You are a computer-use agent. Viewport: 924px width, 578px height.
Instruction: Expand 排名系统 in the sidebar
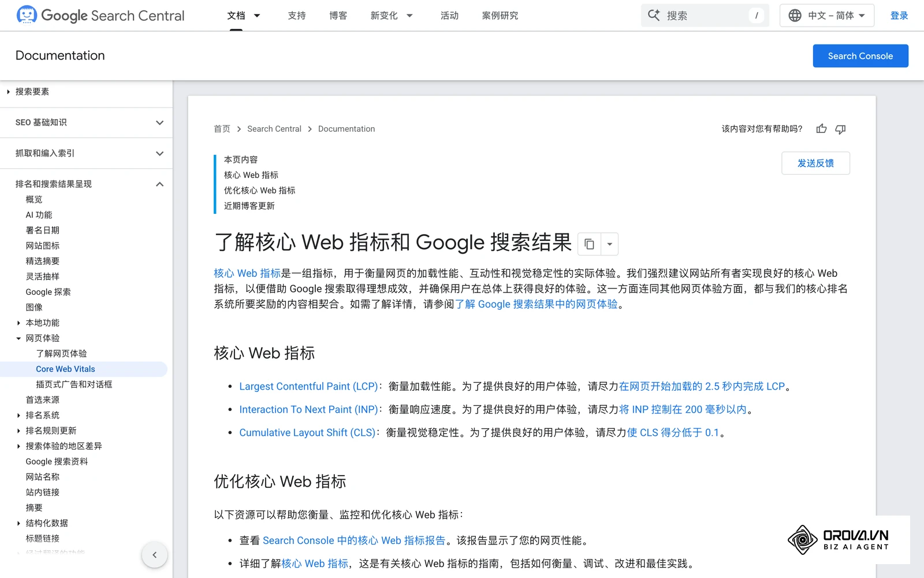(x=18, y=415)
